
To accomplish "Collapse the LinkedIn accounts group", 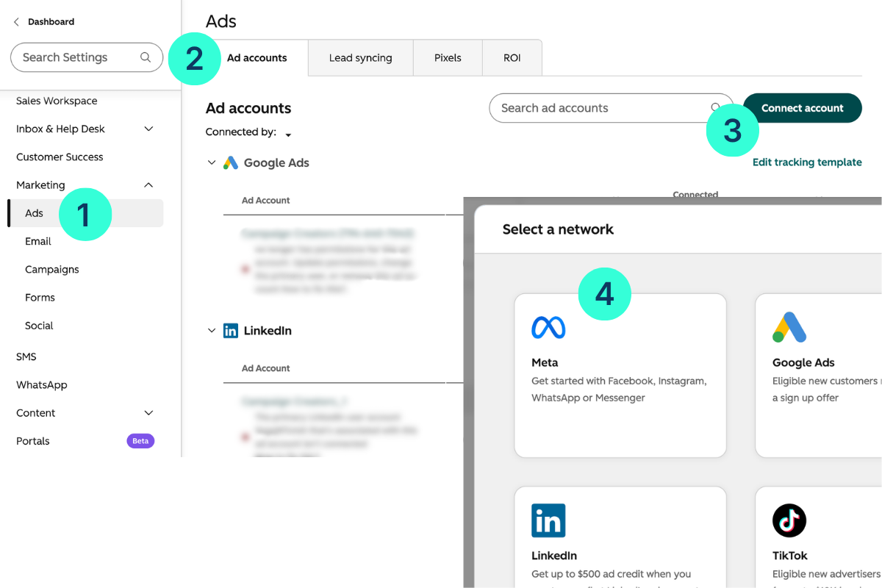I will coord(212,331).
